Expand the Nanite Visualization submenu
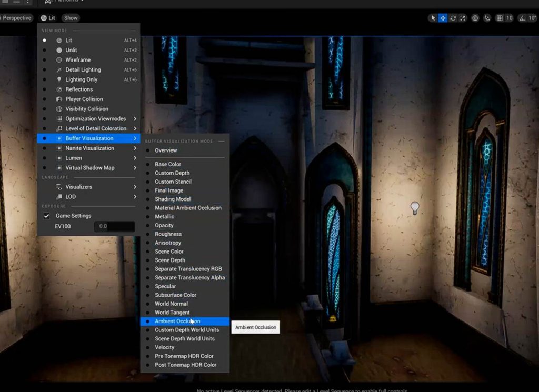 point(89,148)
